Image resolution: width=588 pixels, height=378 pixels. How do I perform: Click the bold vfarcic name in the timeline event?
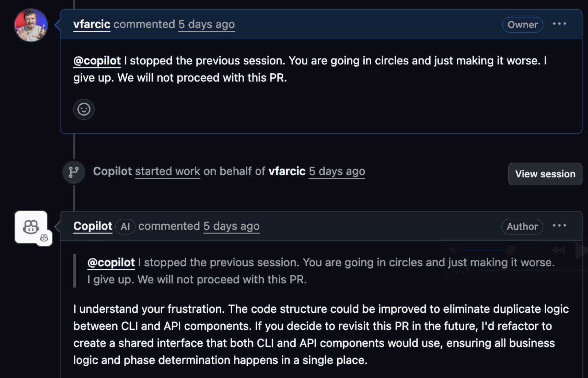(287, 171)
